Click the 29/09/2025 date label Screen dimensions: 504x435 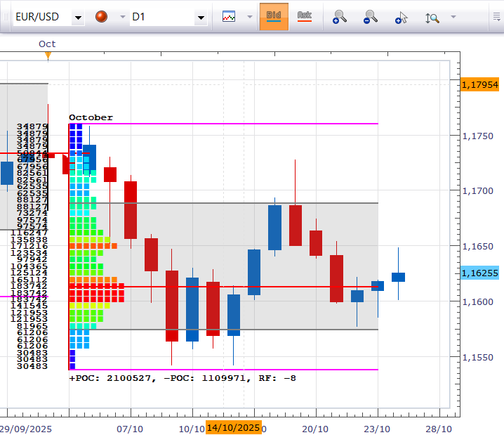pyautogui.click(x=26, y=429)
